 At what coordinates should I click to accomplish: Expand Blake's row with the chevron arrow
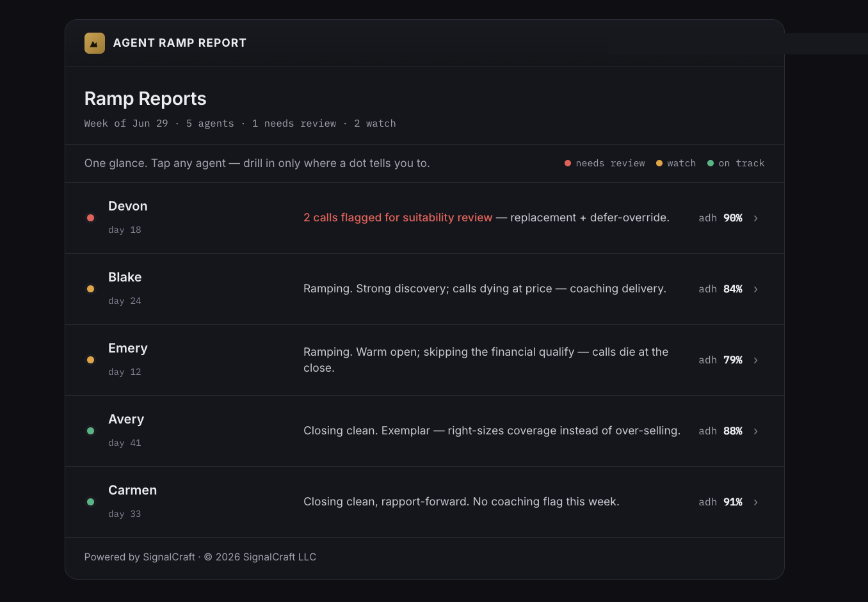pos(756,289)
